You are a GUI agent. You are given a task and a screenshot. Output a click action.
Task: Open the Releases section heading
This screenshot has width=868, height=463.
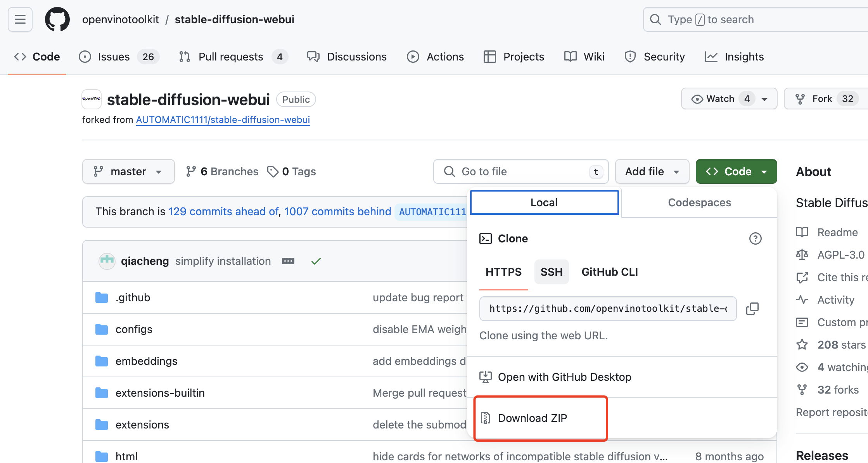822,455
